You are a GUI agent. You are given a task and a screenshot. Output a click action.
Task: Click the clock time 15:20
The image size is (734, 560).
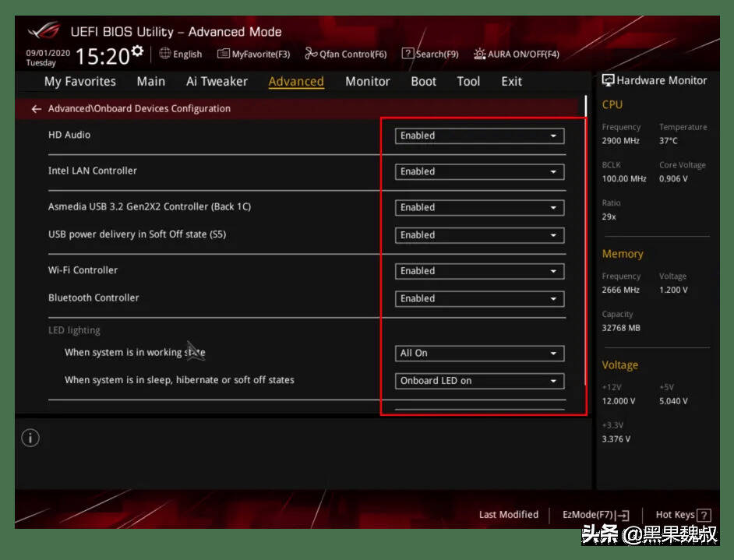[x=103, y=57]
